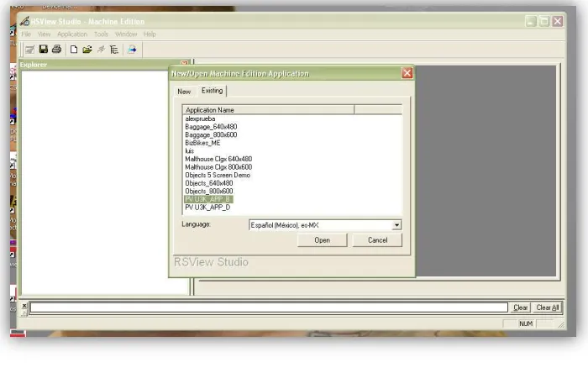The height and width of the screenshot is (368, 588).
Task: Select Malthouse Clgx 640x480 application
Action: click(218, 159)
